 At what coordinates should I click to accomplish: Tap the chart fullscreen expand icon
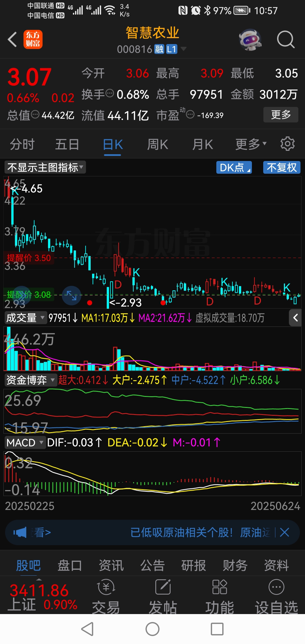tap(71, 295)
